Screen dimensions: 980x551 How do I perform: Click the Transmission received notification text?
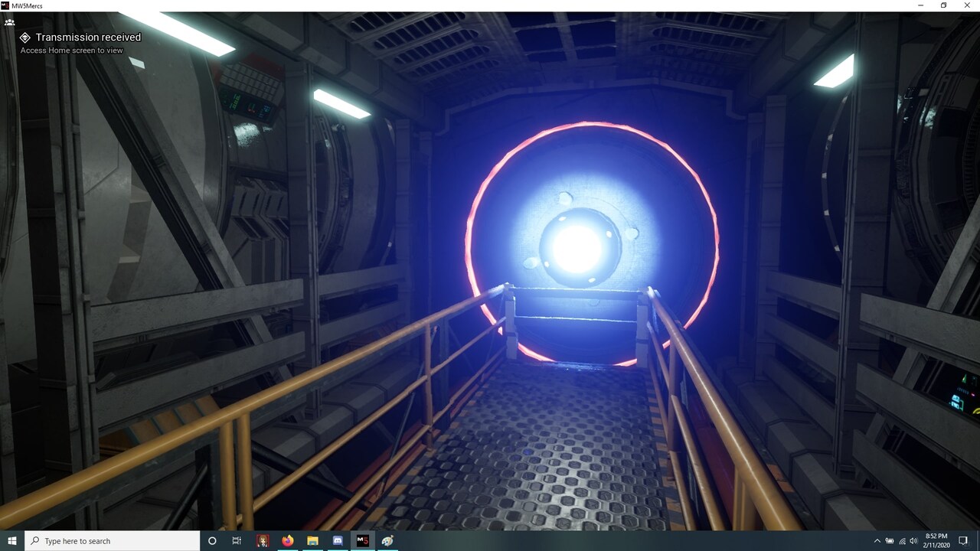87,37
